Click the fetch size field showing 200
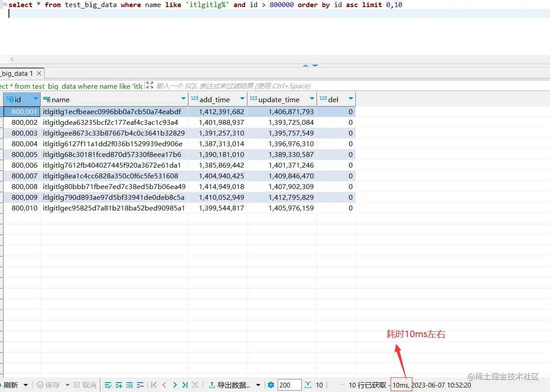The image size is (550, 392). tap(289, 385)
